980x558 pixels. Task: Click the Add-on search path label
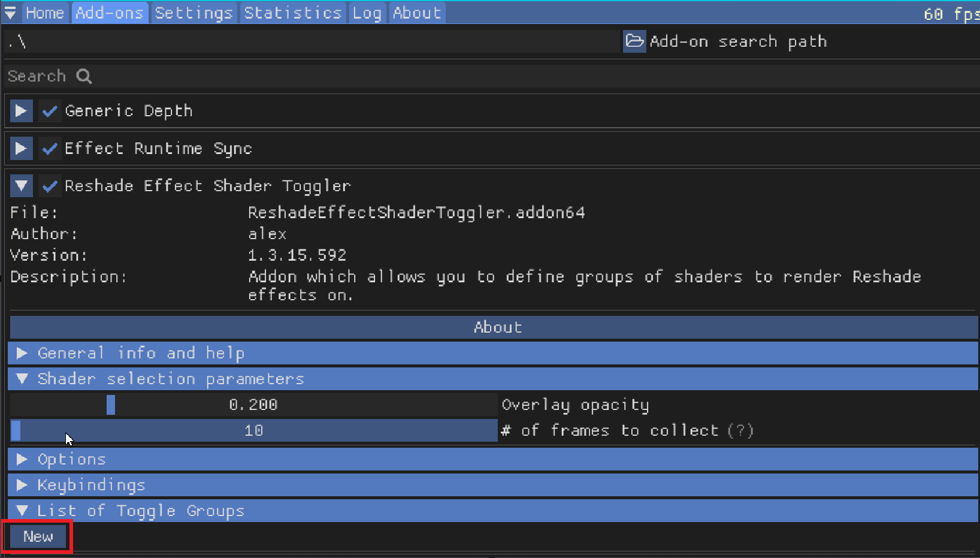coord(738,41)
